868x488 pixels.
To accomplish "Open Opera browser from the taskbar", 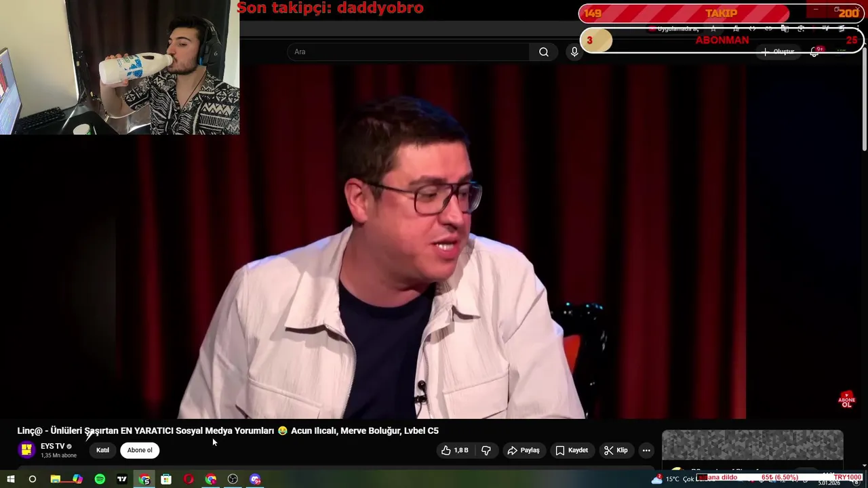I will (189, 479).
